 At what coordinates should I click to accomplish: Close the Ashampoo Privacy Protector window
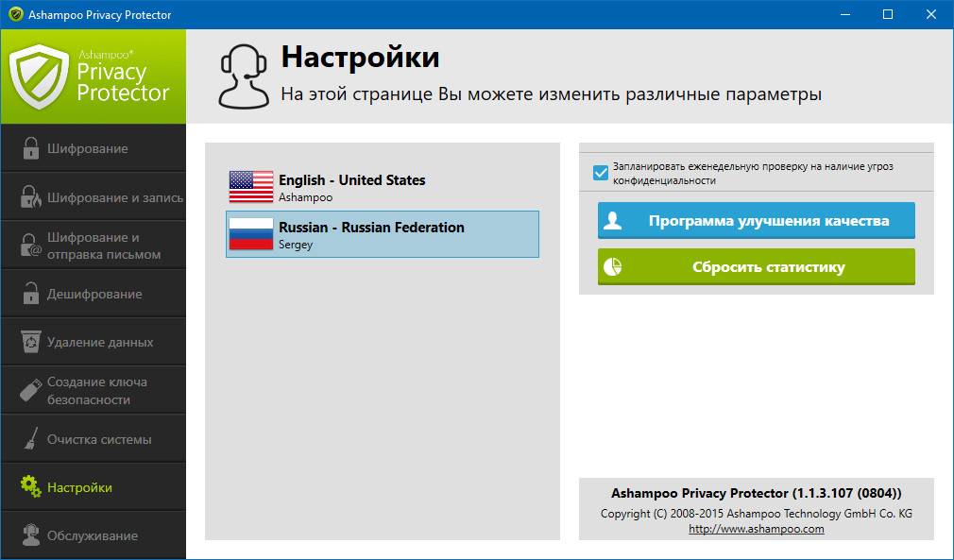tap(931, 14)
